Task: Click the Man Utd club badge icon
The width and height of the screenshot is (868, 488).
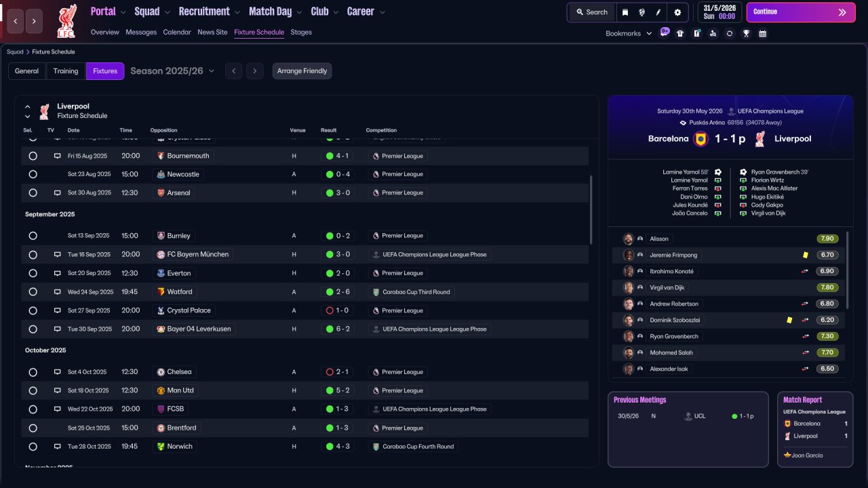Action: (161, 390)
